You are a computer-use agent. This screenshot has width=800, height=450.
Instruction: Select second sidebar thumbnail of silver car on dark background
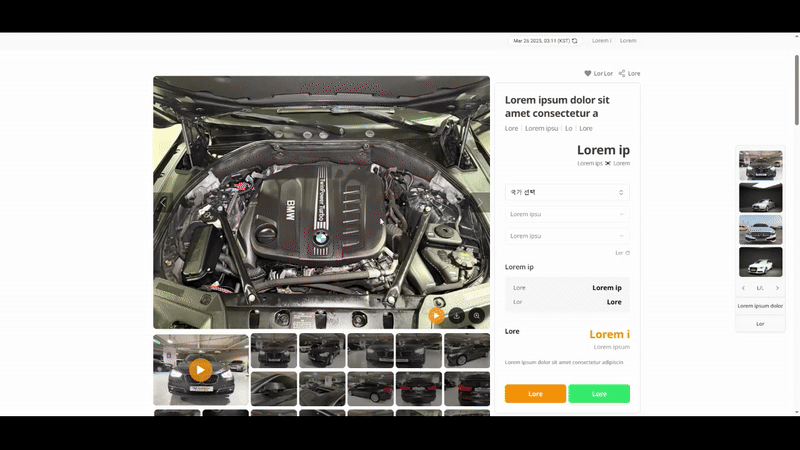[761, 197]
